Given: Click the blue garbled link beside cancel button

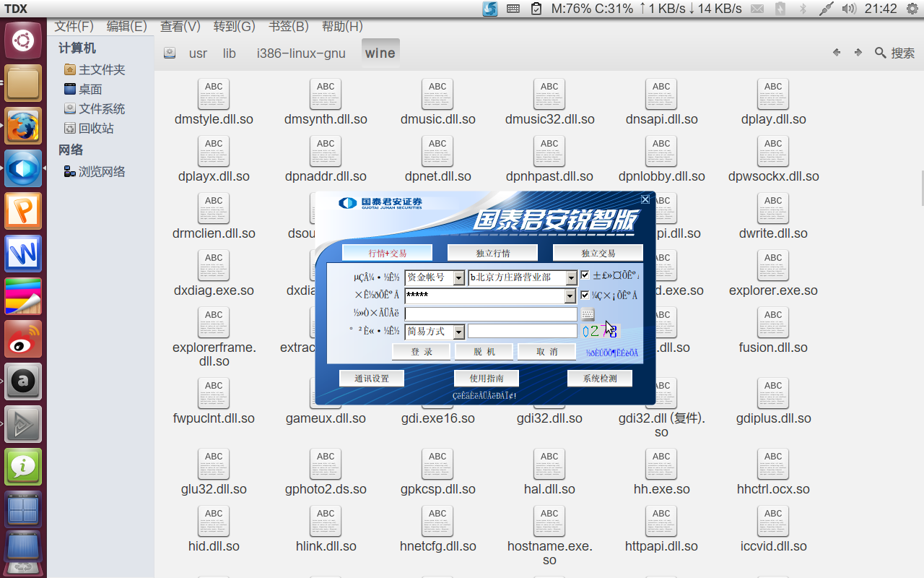Looking at the screenshot, I should (x=612, y=353).
